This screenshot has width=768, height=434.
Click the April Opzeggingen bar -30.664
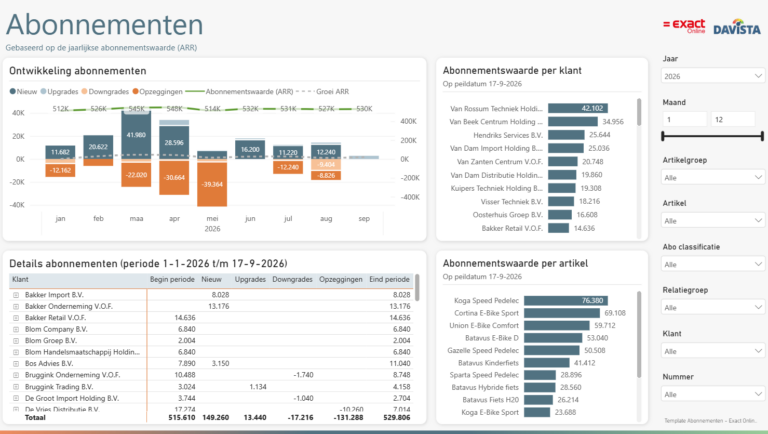point(174,177)
